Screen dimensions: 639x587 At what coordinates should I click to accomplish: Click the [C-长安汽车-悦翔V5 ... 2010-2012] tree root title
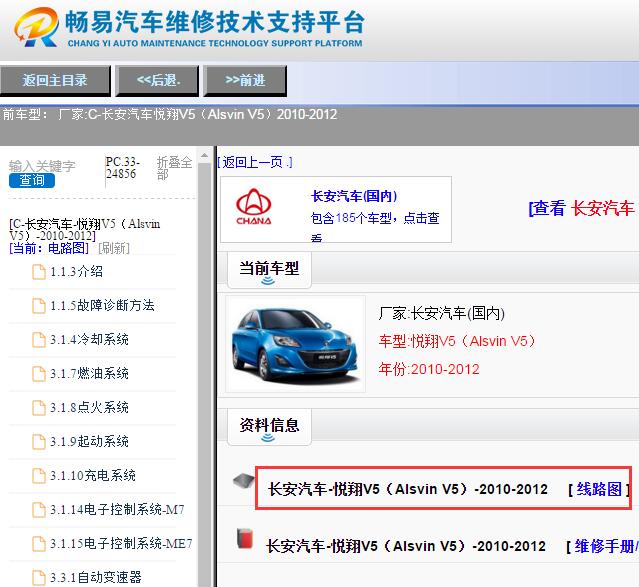click(84, 230)
